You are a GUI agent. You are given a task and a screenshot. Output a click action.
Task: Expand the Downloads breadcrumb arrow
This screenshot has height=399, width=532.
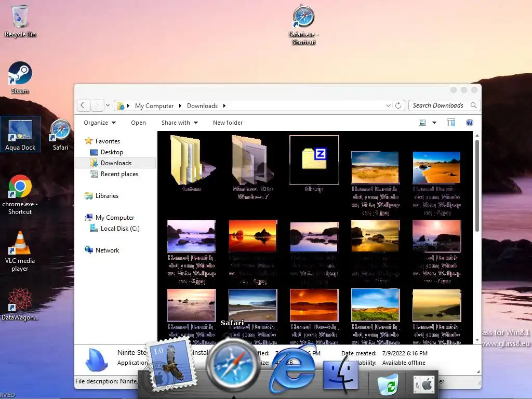pyautogui.click(x=224, y=106)
